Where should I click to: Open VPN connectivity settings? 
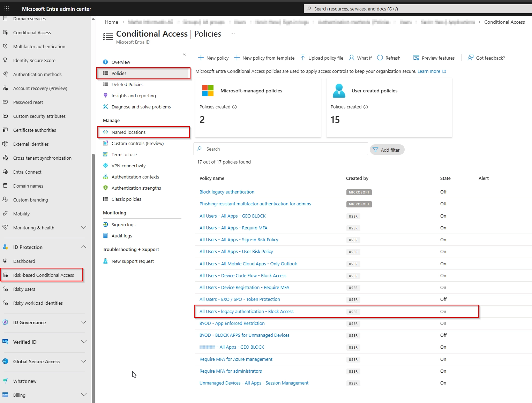128,166
